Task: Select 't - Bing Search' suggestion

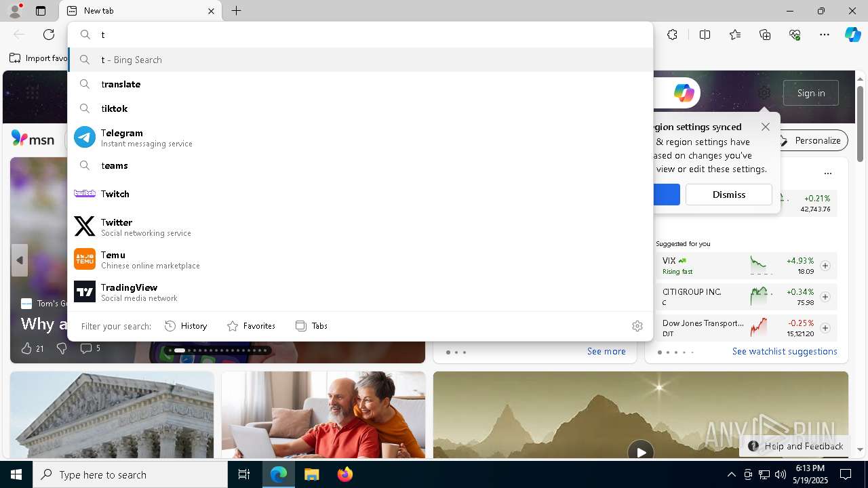Action: (360, 60)
